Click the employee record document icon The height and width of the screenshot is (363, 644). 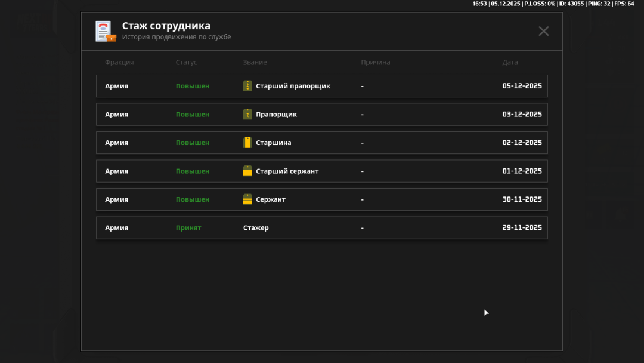click(105, 31)
